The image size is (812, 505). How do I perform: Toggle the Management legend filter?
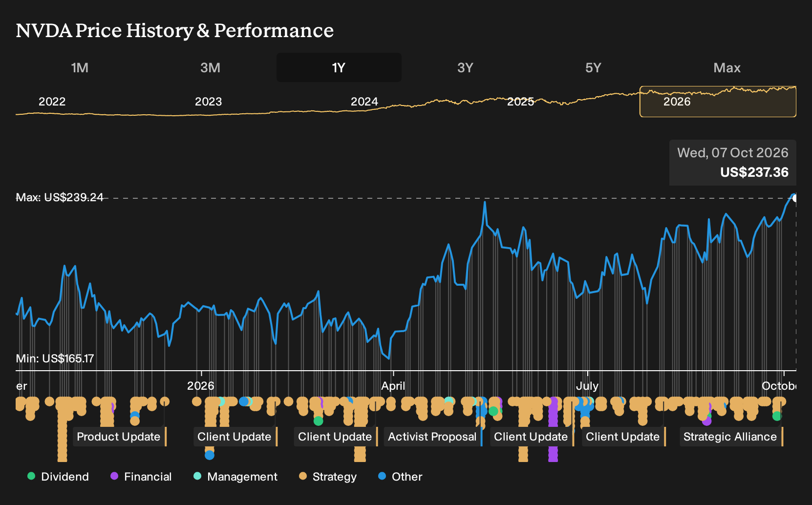235,477
